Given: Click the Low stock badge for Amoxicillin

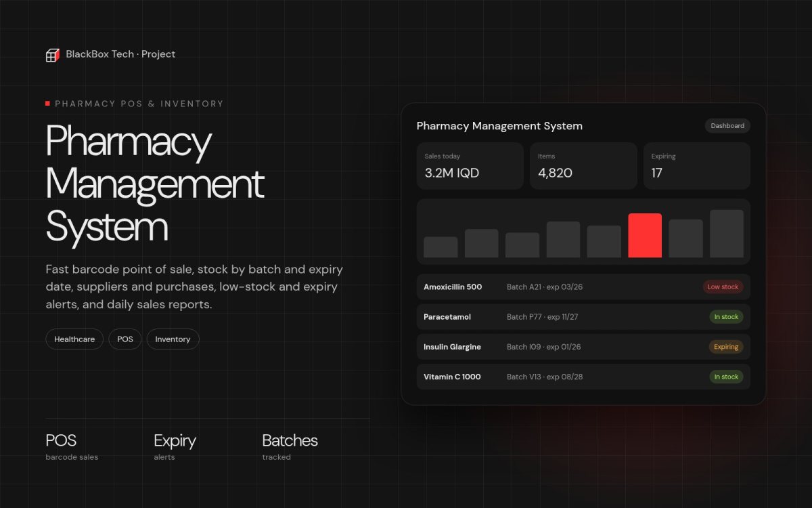Looking at the screenshot, I should tap(723, 287).
